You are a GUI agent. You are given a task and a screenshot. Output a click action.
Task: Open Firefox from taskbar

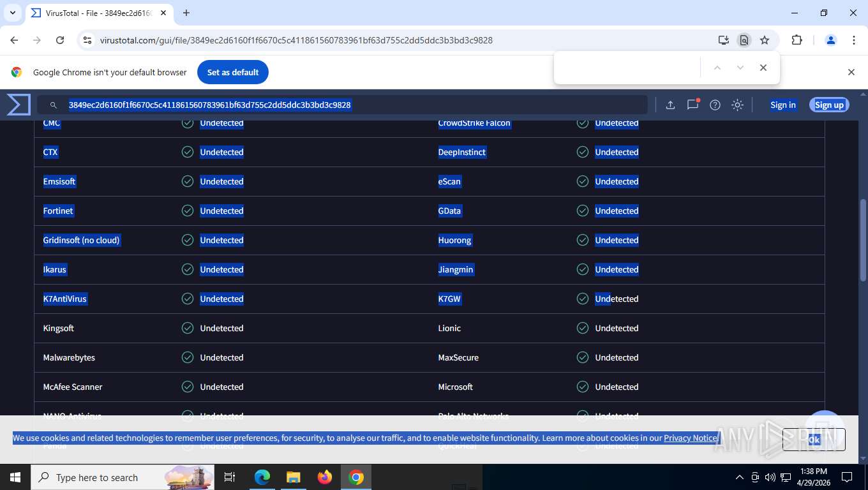tap(325, 477)
